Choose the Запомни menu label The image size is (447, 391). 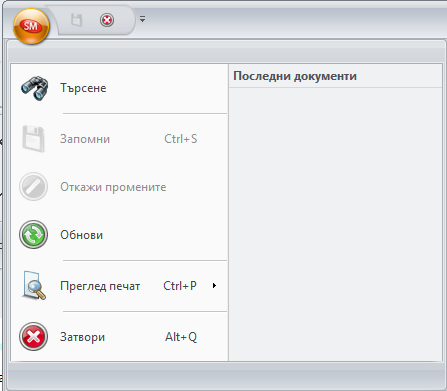point(85,139)
